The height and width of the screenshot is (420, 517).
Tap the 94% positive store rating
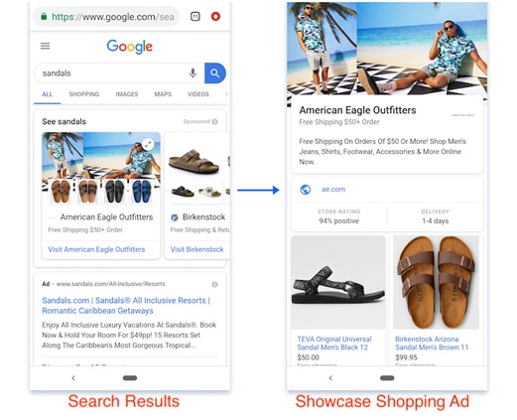pos(338,221)
